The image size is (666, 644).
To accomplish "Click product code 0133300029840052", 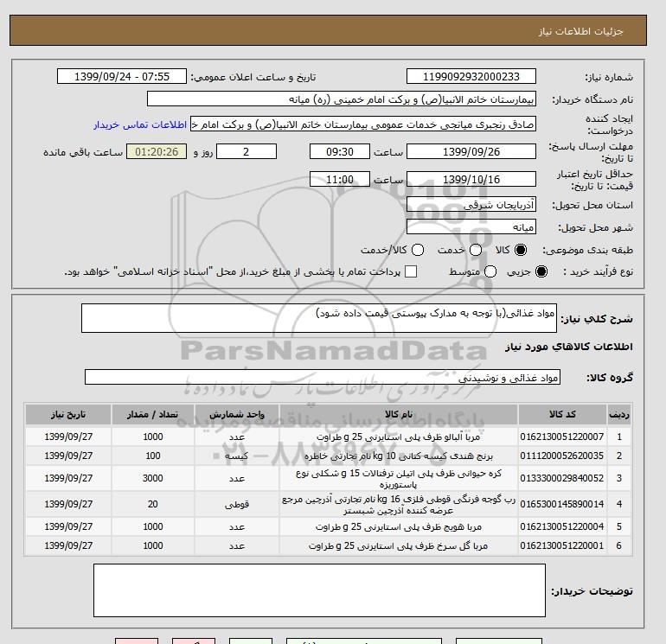I will click(x=562, y=478).
